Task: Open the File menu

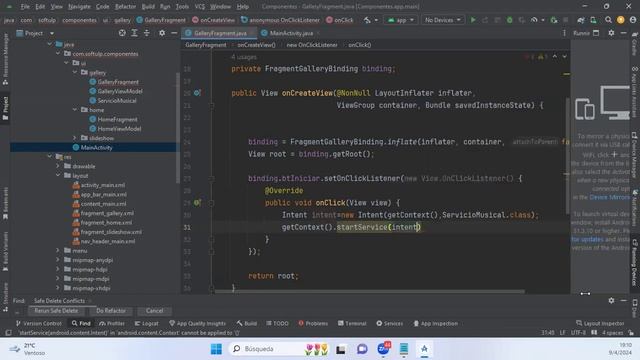Action: (25, 7)
